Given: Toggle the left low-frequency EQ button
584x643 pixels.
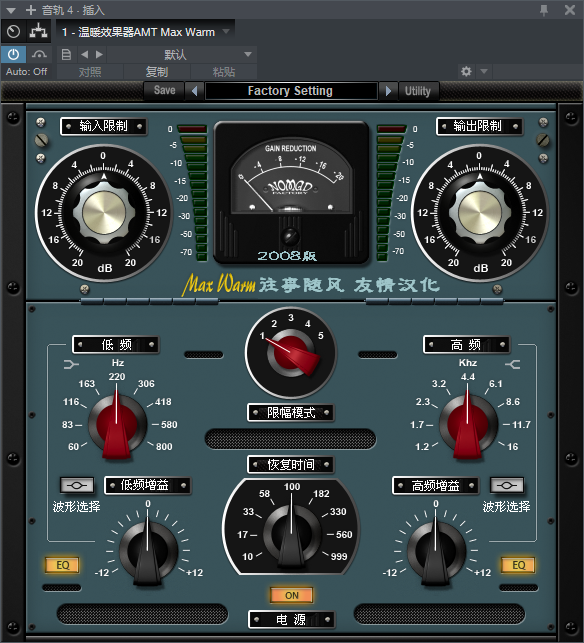Looking at the screenshot, I should [x=63, y=565].
